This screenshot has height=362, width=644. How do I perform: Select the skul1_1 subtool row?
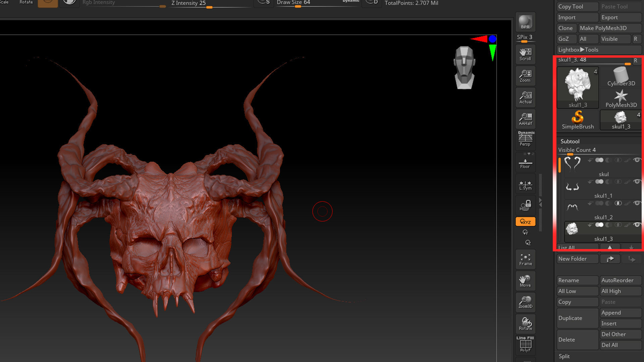click(603, 189)
